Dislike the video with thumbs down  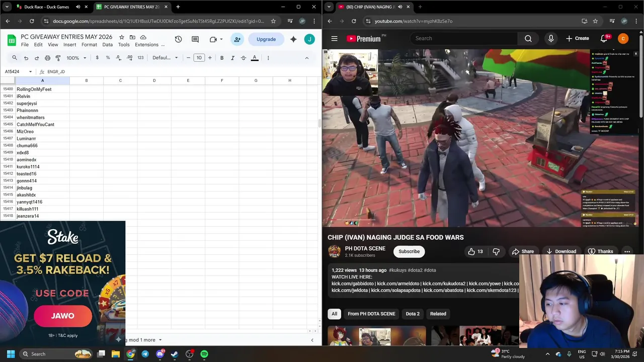pyautogui.click(x=496, y=251)
